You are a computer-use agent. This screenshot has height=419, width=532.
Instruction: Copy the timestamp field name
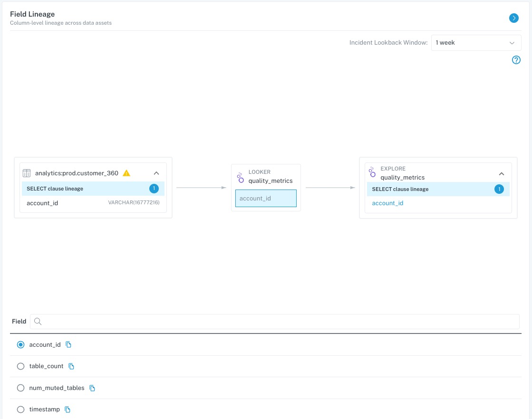[x=68, y=409]
